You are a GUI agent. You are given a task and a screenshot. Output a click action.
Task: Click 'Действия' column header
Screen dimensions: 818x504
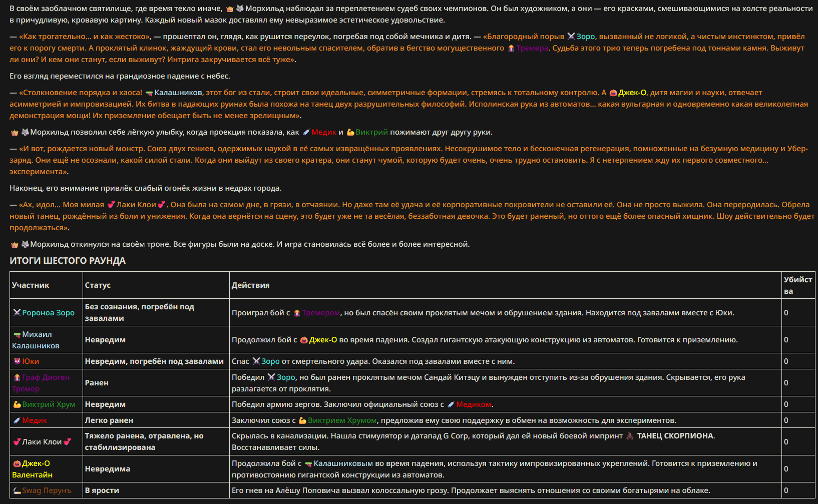click(x=250, y=285)
